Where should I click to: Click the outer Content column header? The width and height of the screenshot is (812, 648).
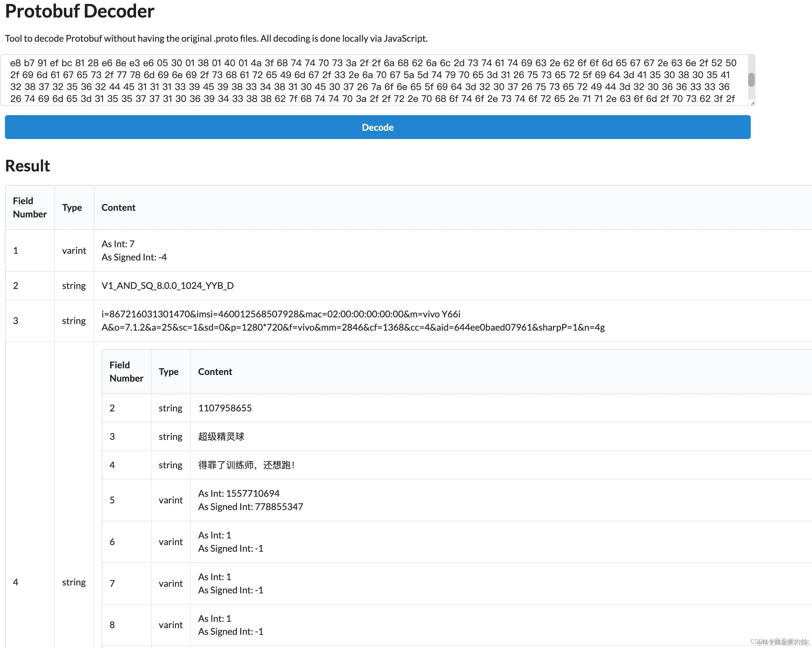pyautogui.click(x=118, y=208)
